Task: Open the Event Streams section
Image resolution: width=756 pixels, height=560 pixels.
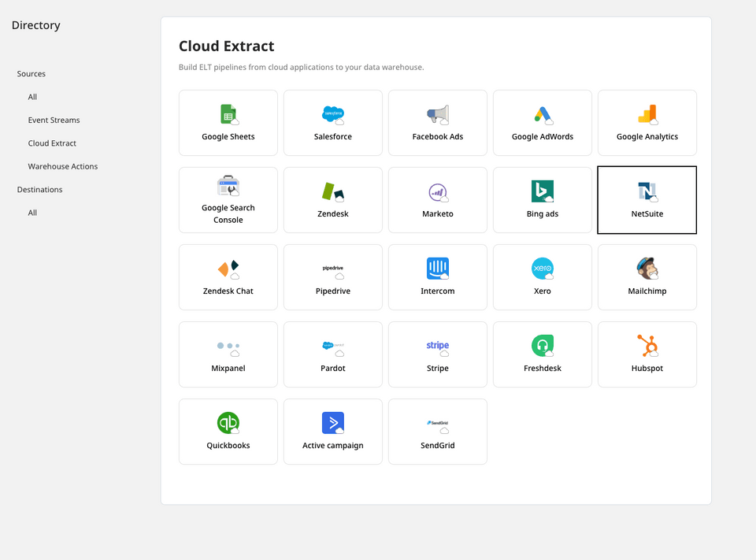Action: pos(54,120)
